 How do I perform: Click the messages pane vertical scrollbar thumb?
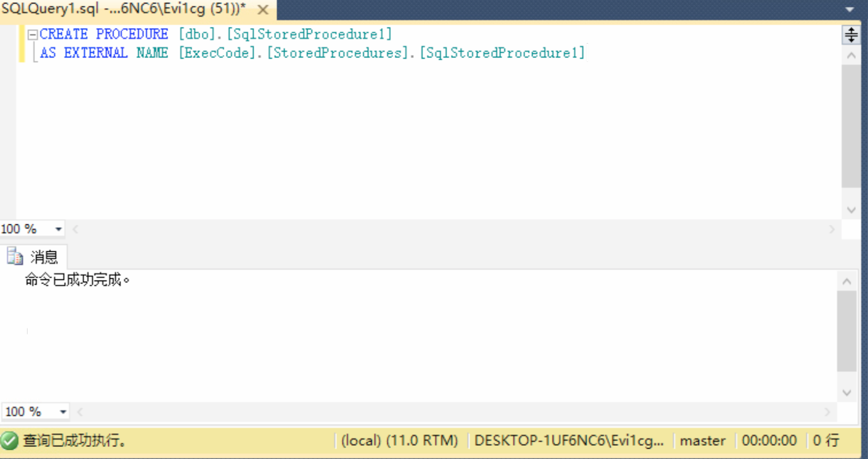[x=847, y=331]
